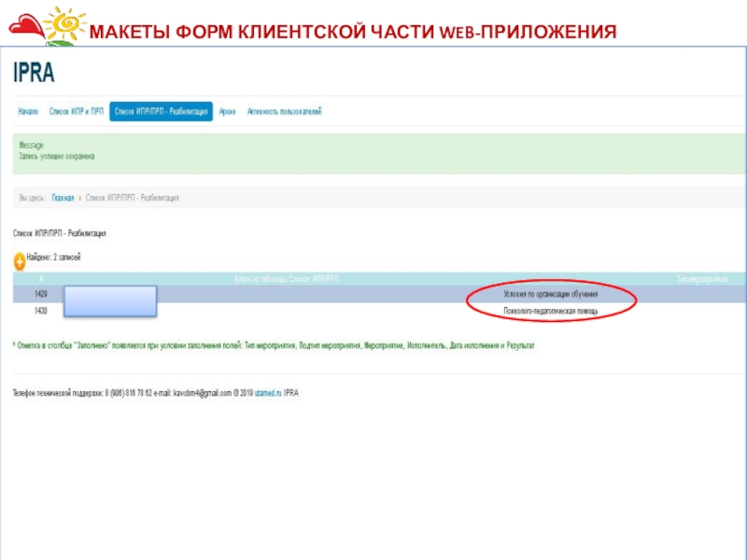
Task: Click the green Заполнено footnote text
Action: click(274, 345)
